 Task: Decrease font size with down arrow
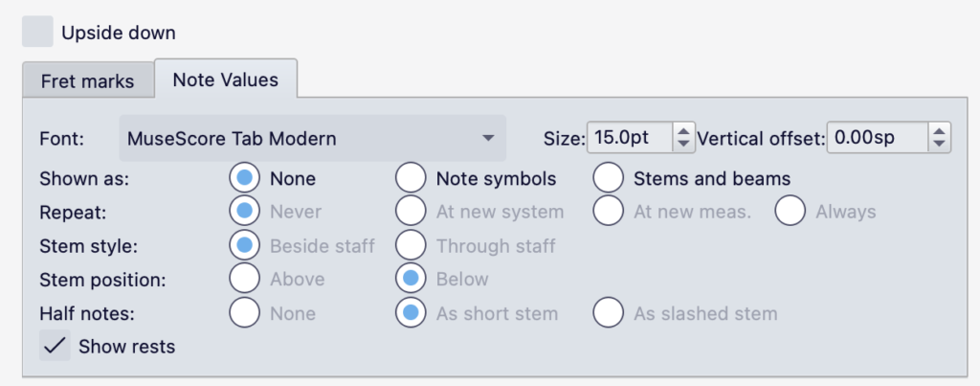683,145
